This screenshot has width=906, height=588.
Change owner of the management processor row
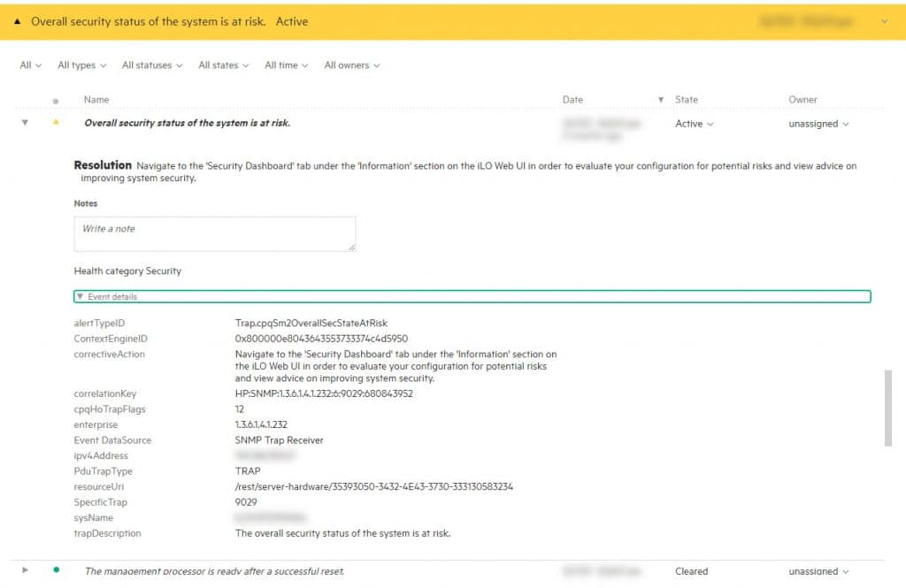pos(818,571)
